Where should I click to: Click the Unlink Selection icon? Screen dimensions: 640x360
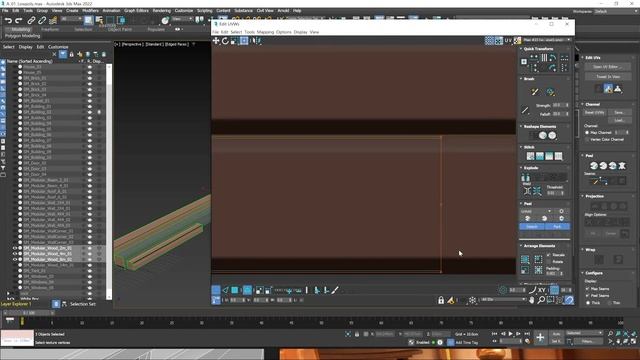tap(42, 20)
